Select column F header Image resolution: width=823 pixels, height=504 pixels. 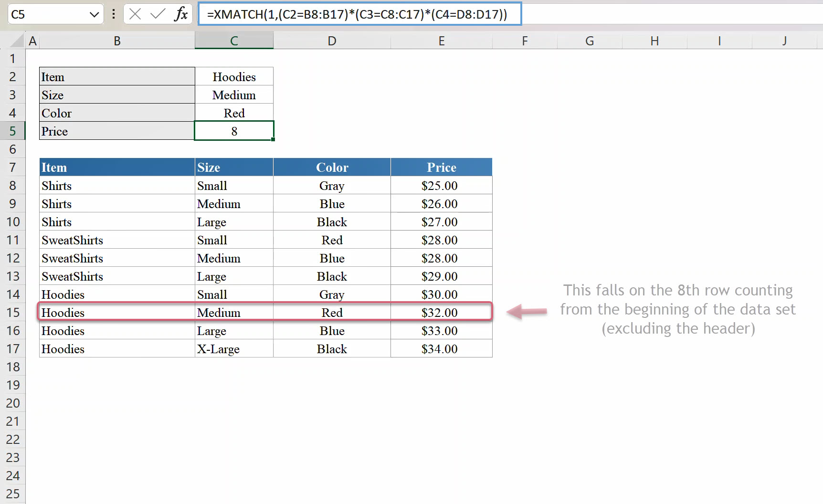[525, 41]
